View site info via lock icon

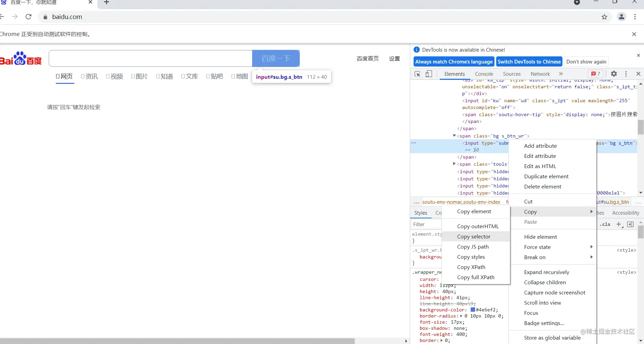pyautogui.click(x=45, y=17)
